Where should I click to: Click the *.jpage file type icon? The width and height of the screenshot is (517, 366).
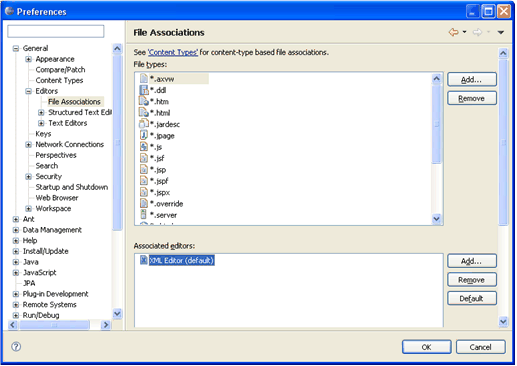coord(144,135)
